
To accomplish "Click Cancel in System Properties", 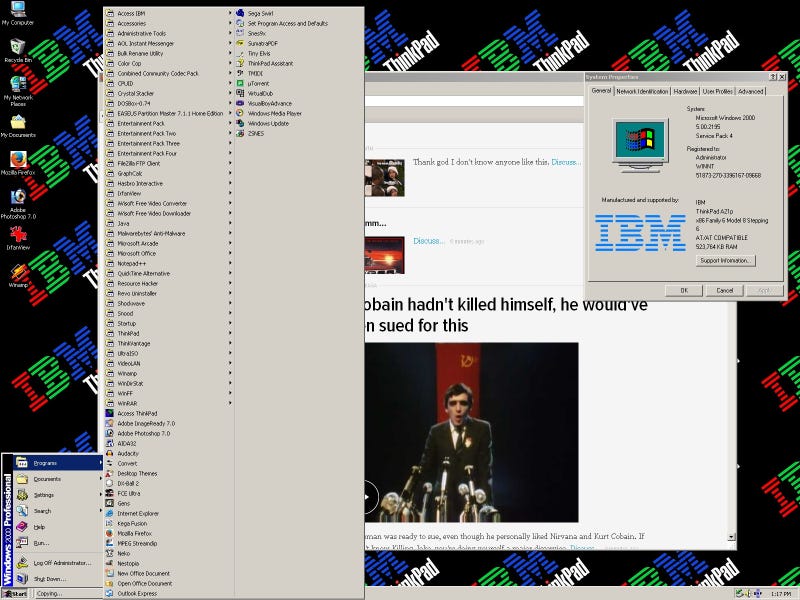I will (x=724, y=290).
